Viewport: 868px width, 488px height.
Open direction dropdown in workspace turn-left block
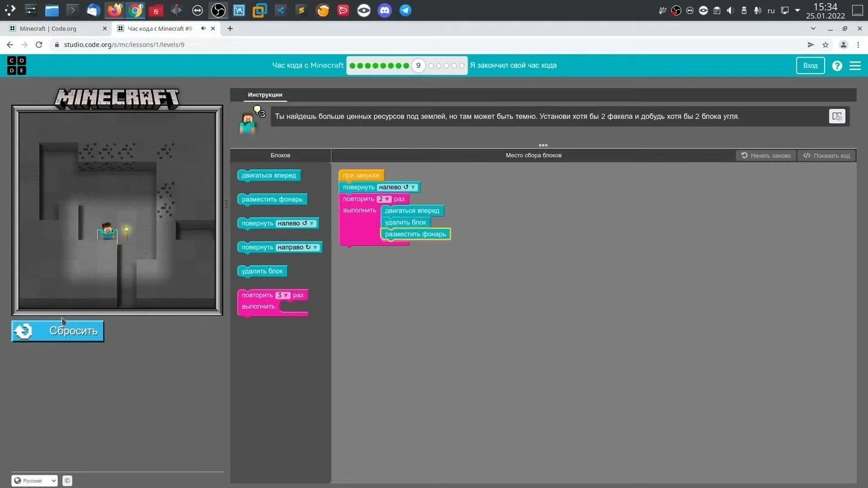pos(397,187)
